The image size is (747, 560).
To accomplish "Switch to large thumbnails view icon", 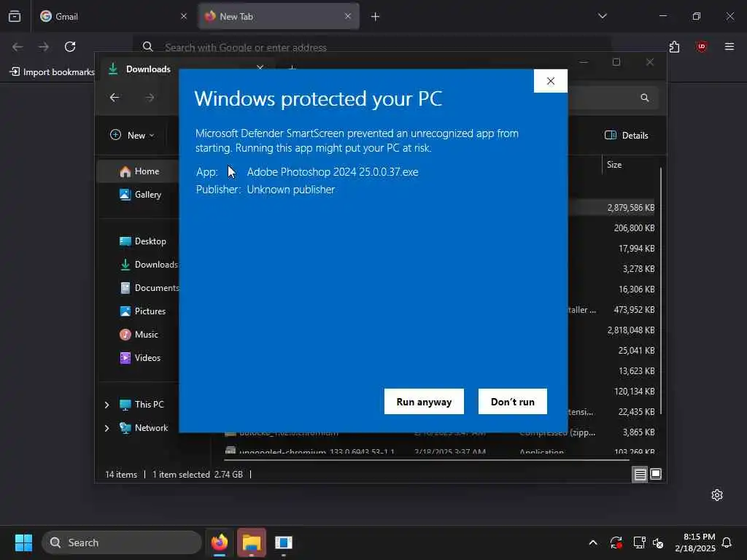I will coord(656,474).
